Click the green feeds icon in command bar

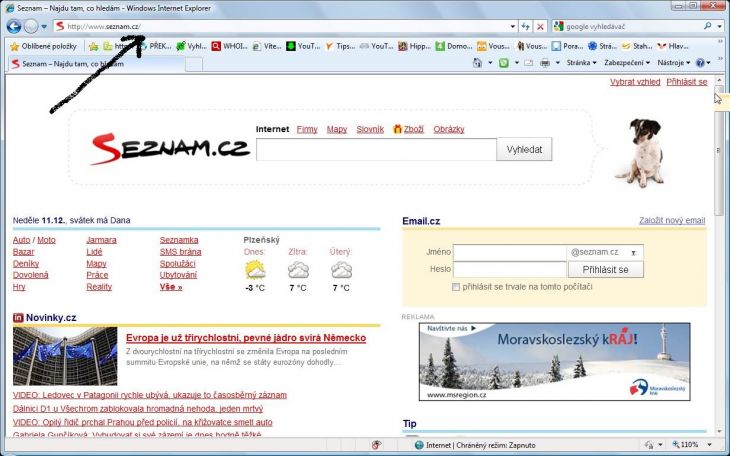pyautogui.click(x=504, y=62)
